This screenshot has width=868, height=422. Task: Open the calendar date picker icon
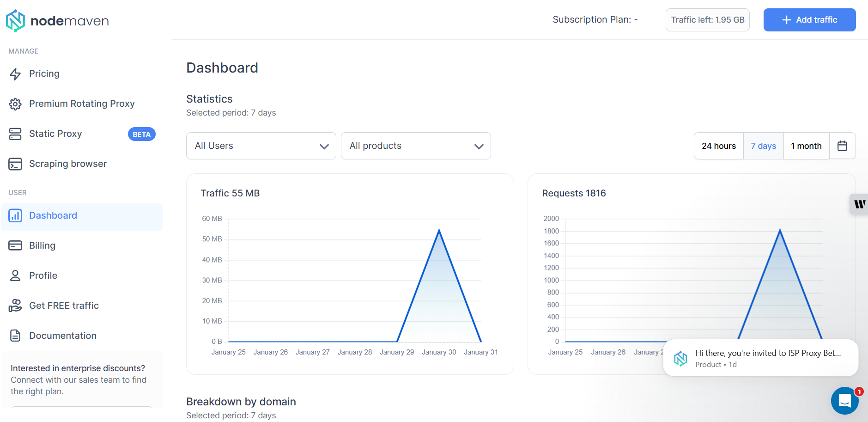pyautogui.click(x=842, y=146)
